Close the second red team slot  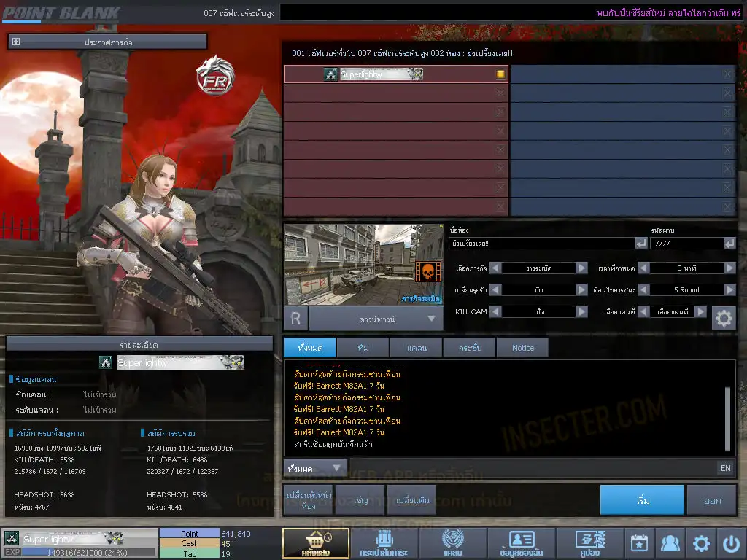(x=500, y=93)
